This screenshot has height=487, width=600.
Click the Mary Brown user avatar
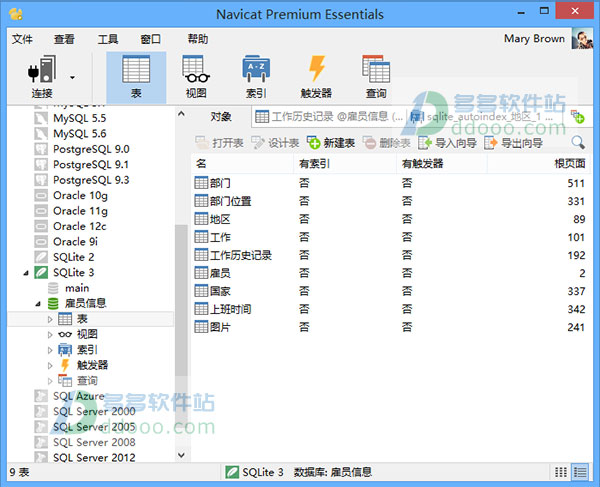pyautogui.click(x=582, y=39)
